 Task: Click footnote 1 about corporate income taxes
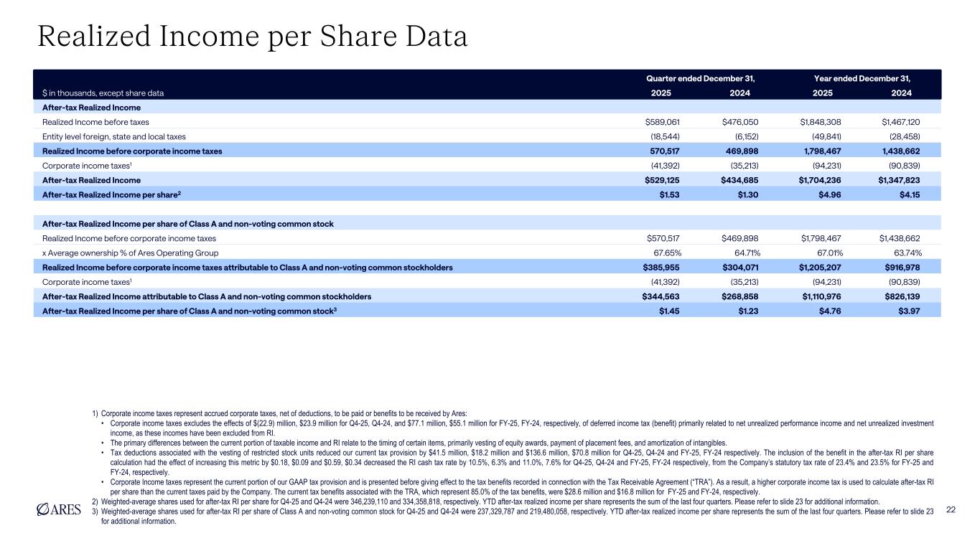tap(284, 413)
